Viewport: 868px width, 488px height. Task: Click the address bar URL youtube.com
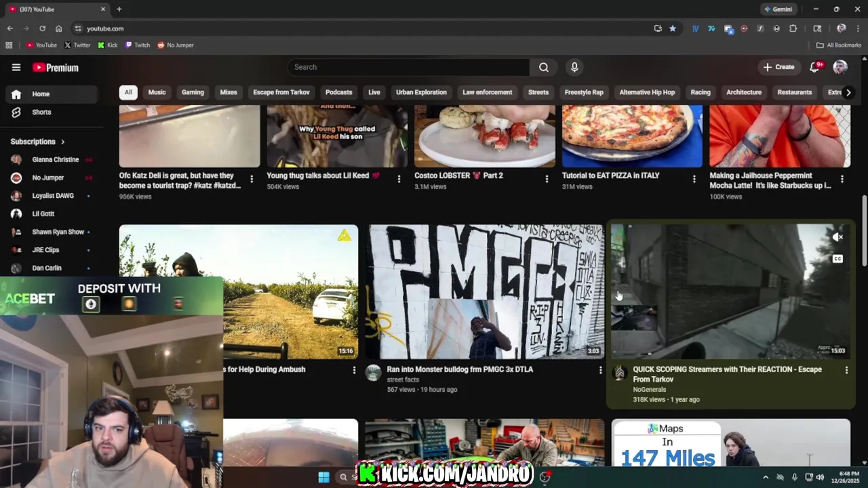105,28
